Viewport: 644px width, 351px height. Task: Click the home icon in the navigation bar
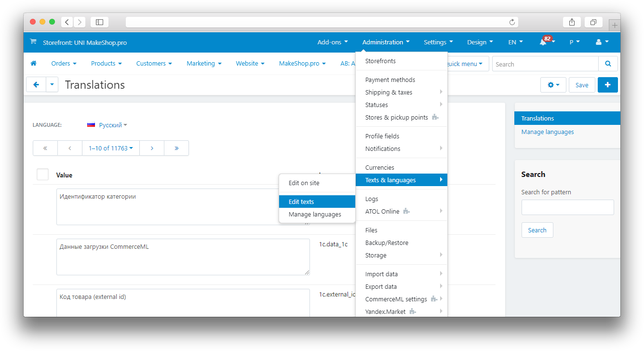pyautogui.click(x=34, y=64)
